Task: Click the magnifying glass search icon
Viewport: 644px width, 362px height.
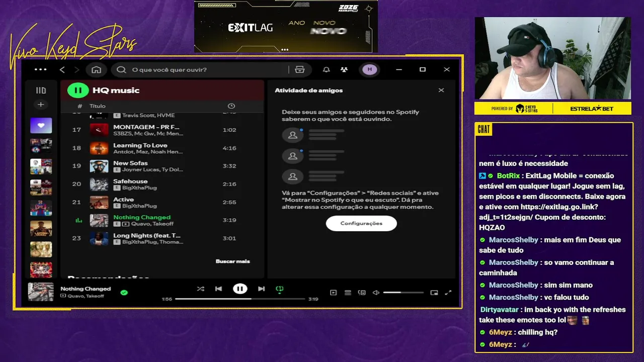Action: click(x=121, y=69)
